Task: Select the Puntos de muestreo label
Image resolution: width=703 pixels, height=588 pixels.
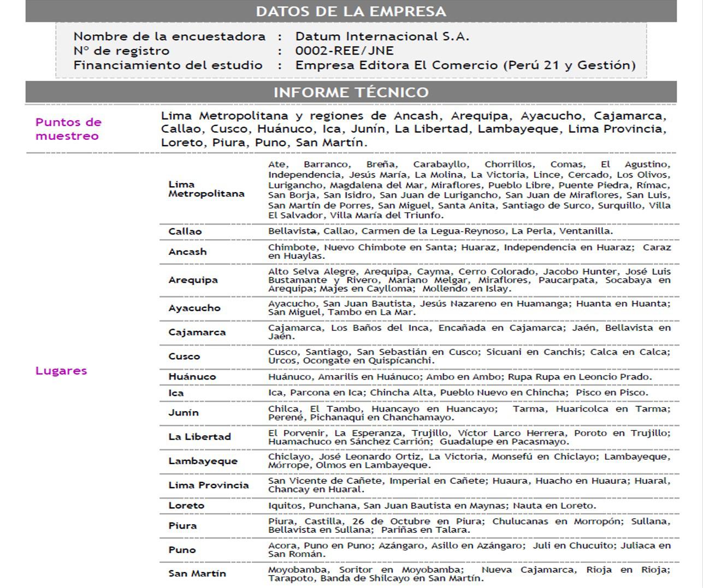Action: point(68,129)
